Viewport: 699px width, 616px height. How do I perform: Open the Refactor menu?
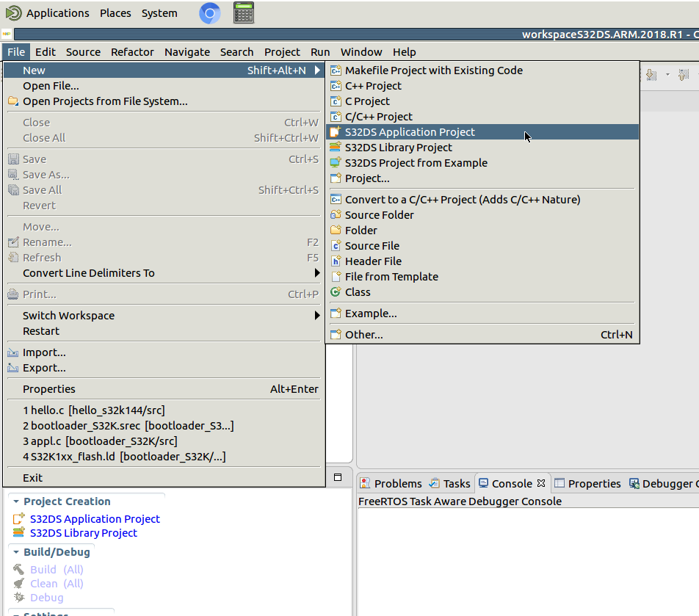(132, 52)
